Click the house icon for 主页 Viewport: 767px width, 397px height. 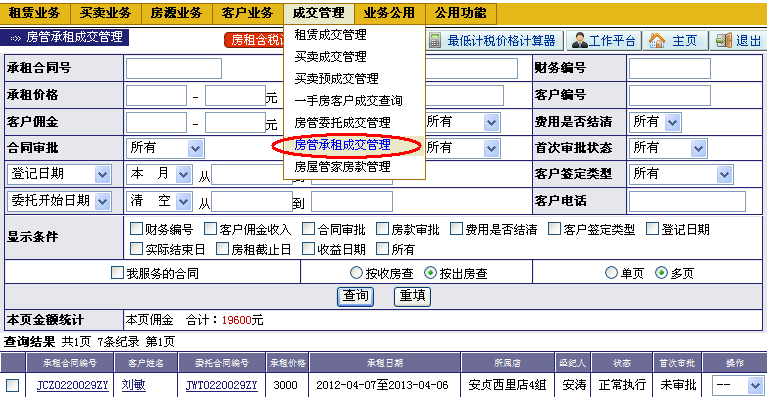tap(656, 41)
